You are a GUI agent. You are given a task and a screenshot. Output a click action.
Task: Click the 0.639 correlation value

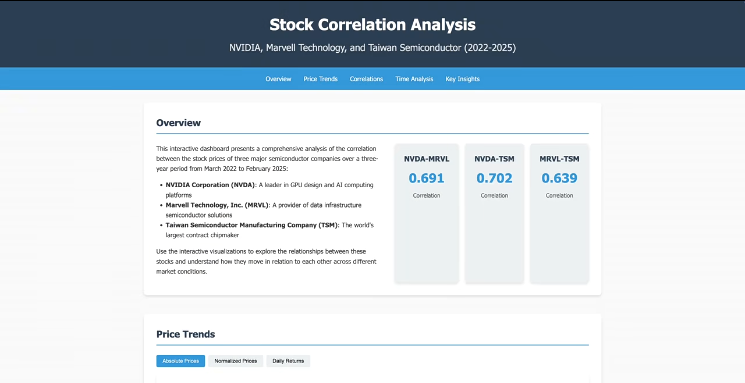pyautogui.click(x=559, y=178)
